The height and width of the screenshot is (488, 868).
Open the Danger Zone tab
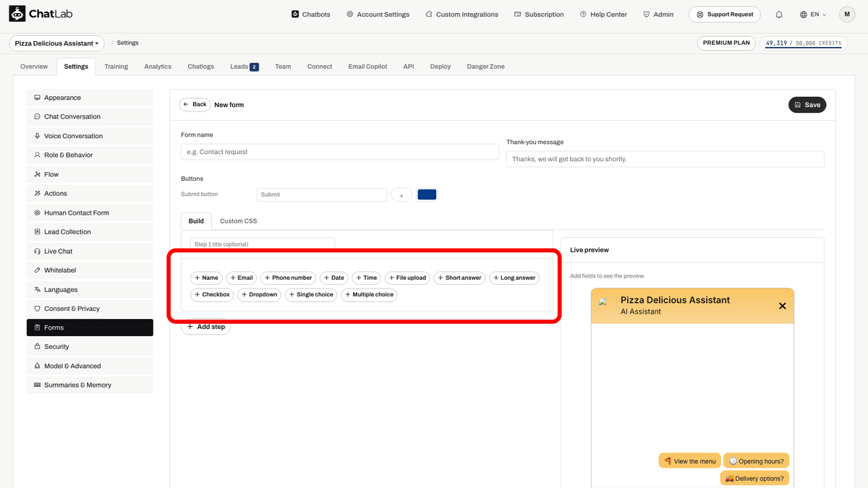[x=486, y=67]
